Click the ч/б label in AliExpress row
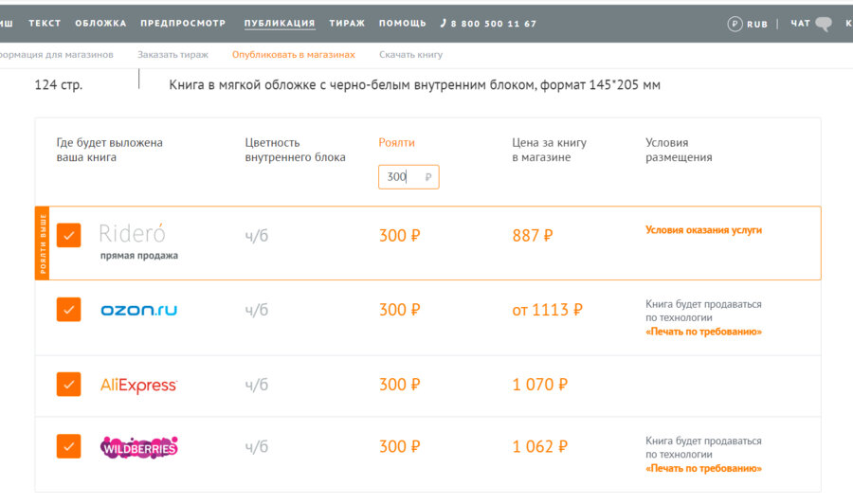 [256, 385]
